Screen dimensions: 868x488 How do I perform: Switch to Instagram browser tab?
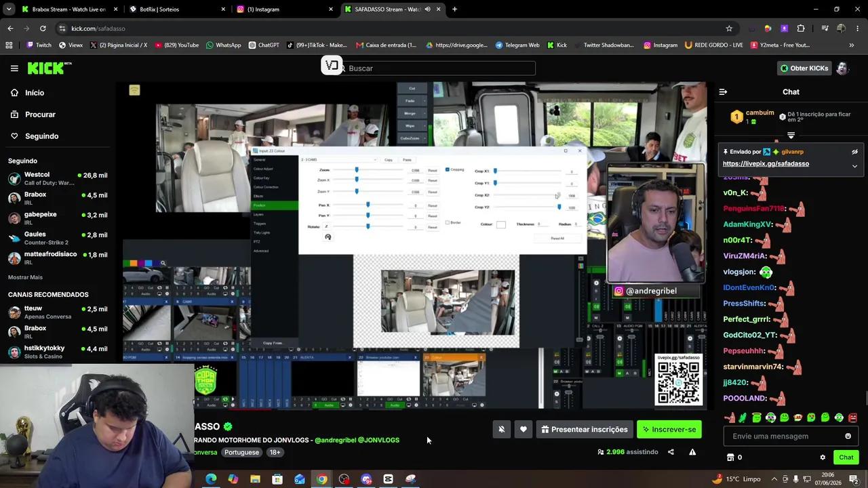tap(285, 9)
